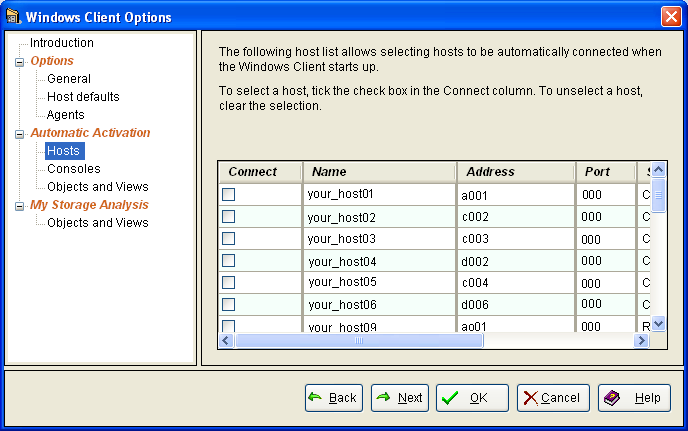688x431 pixels.
Task: Click the green checkmark OK icon
Action: pyautogui.click(x=450, y=397)
